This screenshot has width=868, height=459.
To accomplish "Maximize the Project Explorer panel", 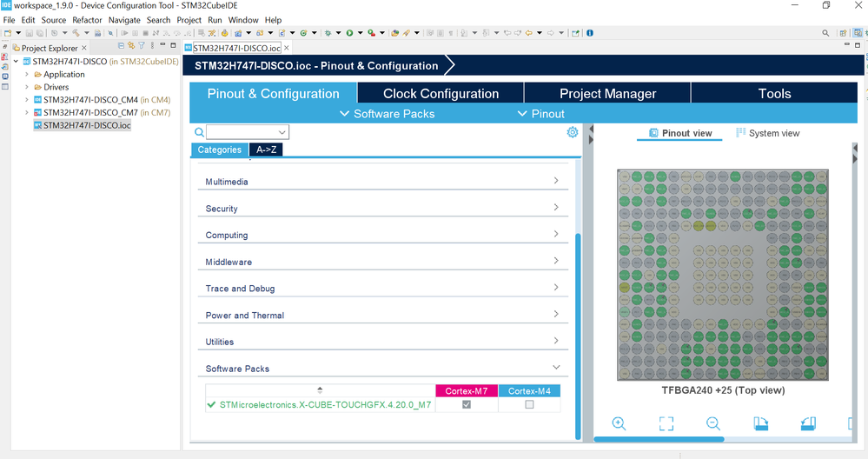I will click(173, 45).
